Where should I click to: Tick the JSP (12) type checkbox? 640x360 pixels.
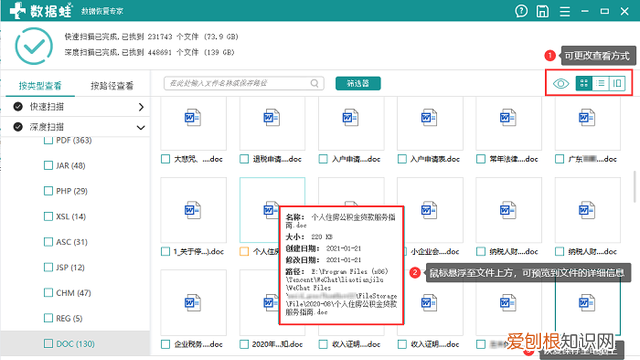[48, 267]
